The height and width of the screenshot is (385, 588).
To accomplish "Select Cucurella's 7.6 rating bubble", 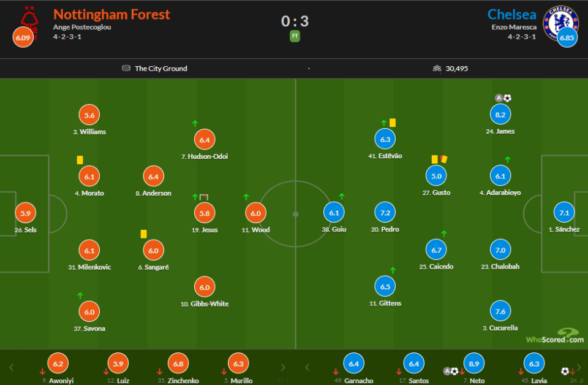I will [500, 311].
